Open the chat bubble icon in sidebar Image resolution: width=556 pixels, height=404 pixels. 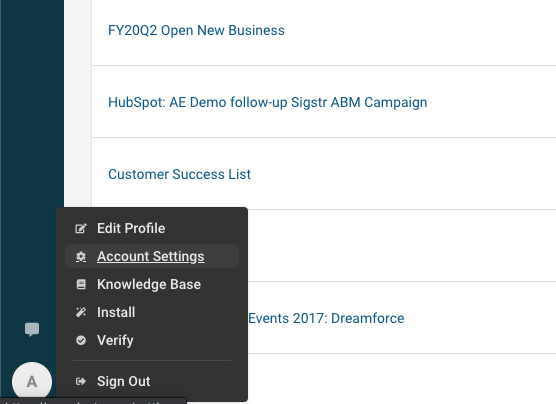coord(32,330)
